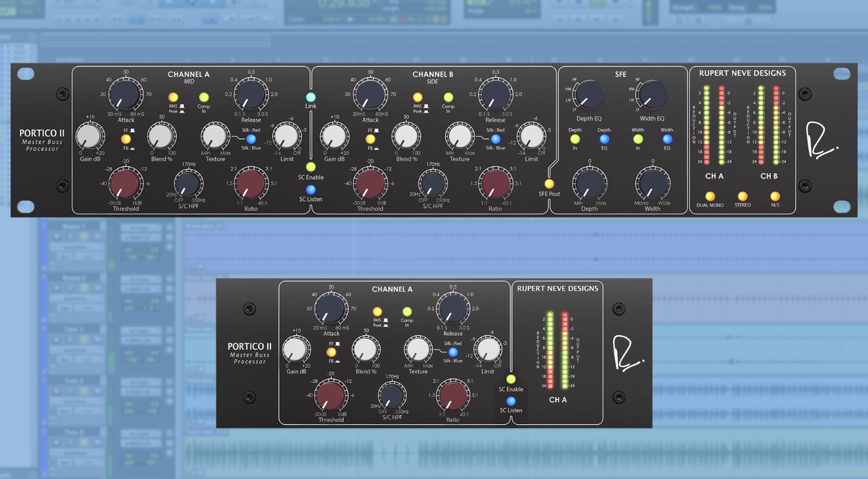Screen dimensions: 868x479
Task: Toggle Channel A Silk Red/Blue button
Action: point(251,139)
